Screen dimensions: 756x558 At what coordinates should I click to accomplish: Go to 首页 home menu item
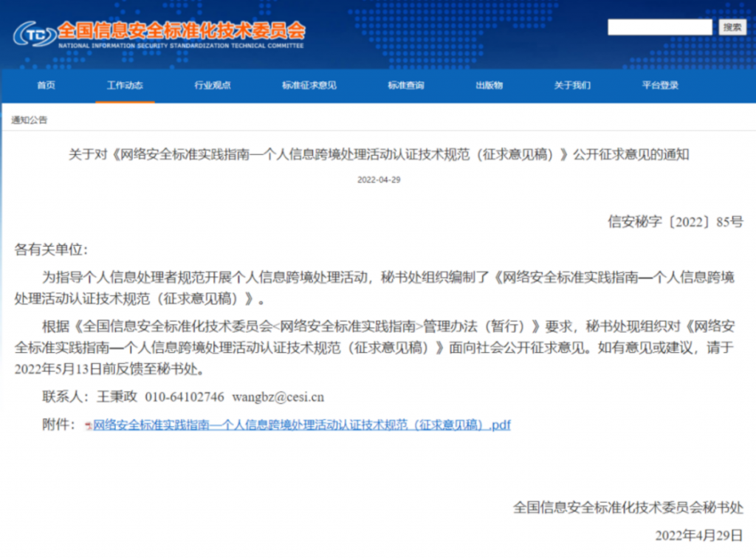click(x=47, y=86)
